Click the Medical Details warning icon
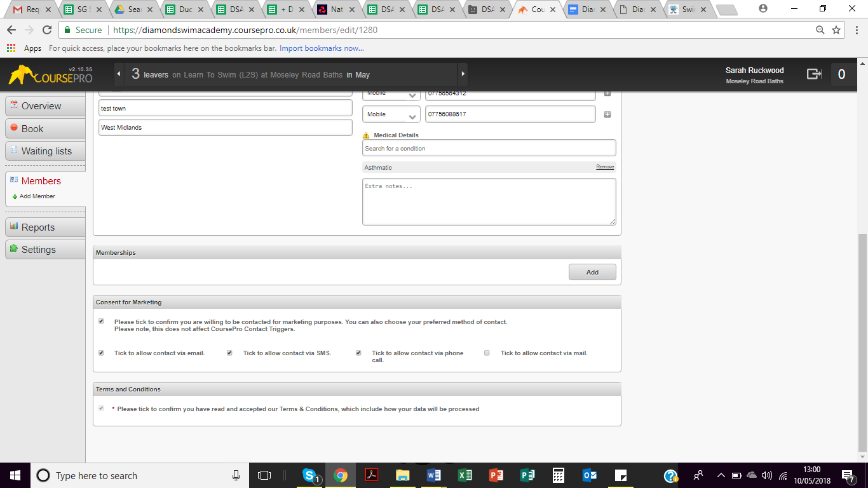Screen dimensions: 868x488 pos(366,135)
